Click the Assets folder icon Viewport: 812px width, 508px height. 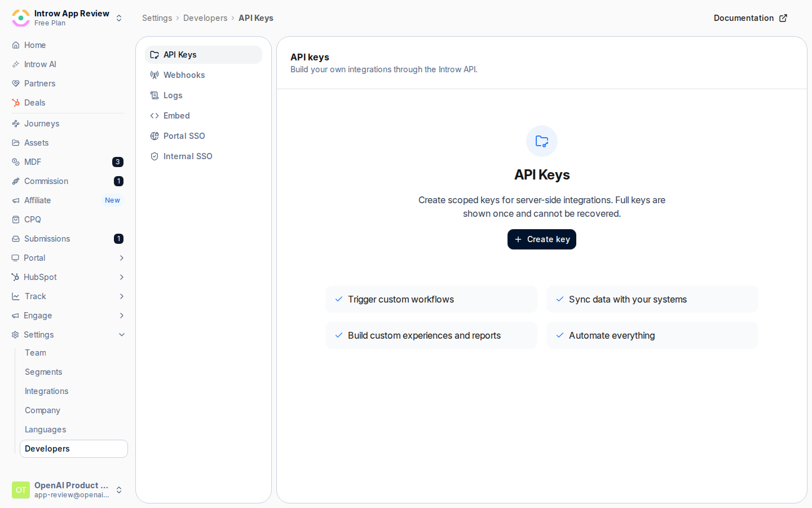16,143
